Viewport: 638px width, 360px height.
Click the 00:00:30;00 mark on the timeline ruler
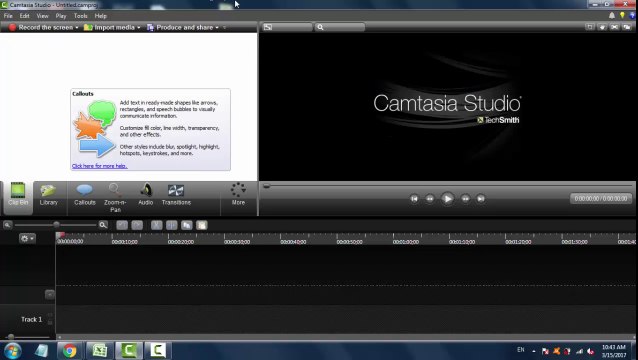click(x=237, y=242)
